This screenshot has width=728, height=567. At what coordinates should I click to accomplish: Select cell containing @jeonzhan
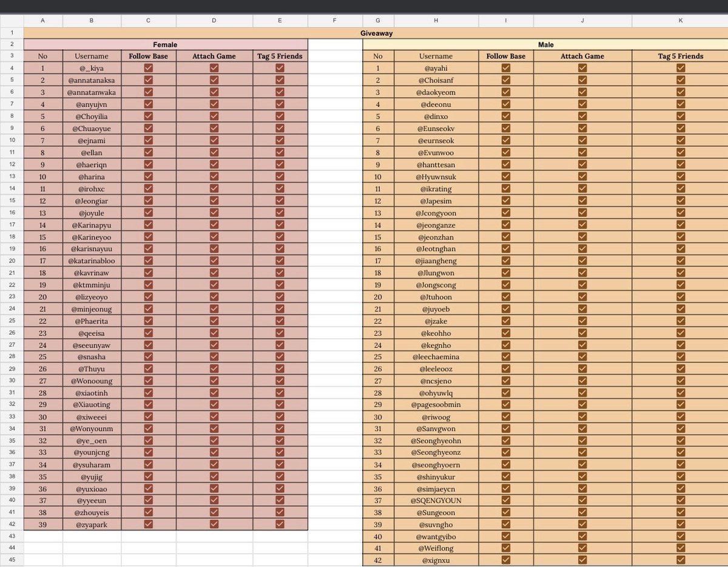[x=436, y=236]
